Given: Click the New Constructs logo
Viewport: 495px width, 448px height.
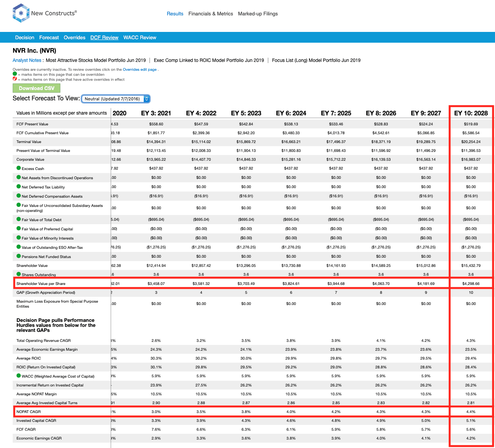Looking at the screenshot, I should (x=45, y=13).
